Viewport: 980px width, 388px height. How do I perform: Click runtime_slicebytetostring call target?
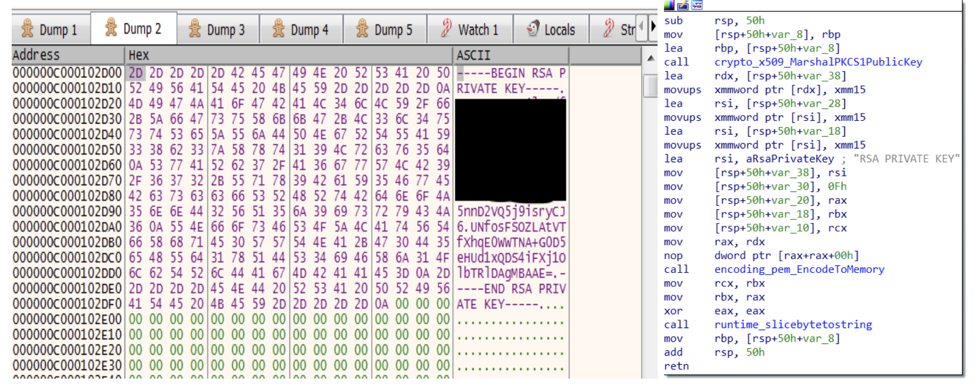[x=793, y=324]
